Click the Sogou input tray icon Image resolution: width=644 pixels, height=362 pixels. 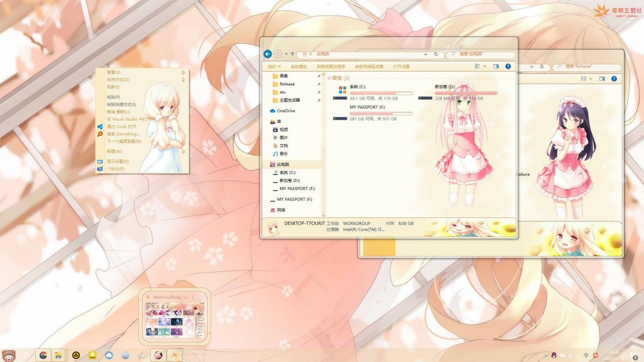(596, 355)
